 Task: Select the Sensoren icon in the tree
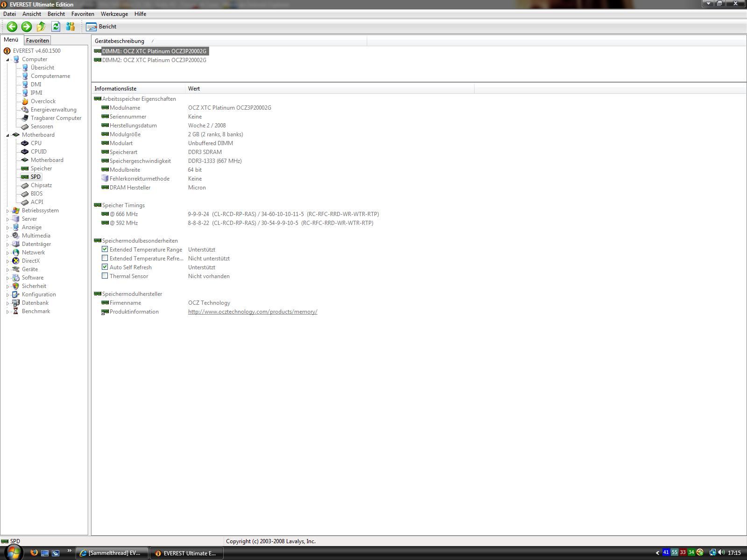click(25, 126)
